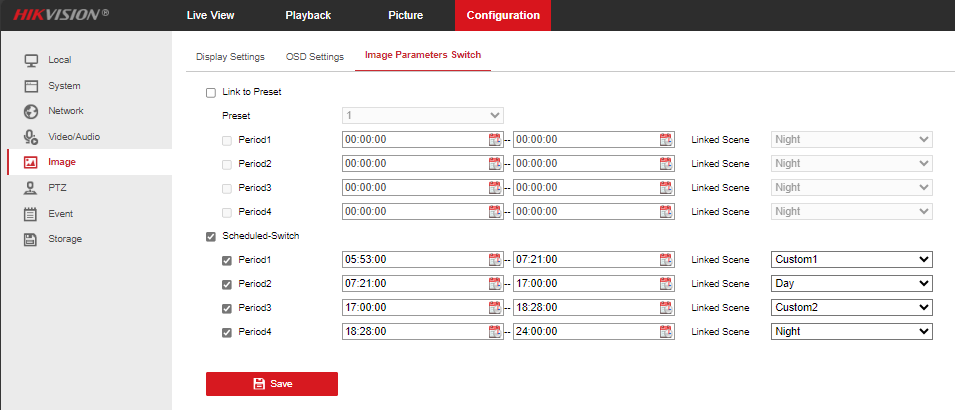The image size is (955, 410).
Task: Click the red Save button
Action: 272,384
